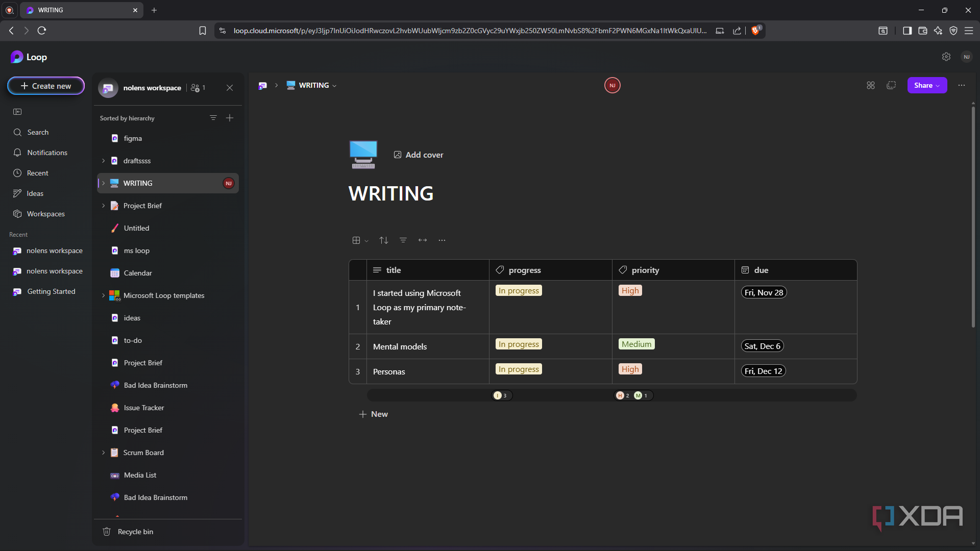Click the fit-width arrows icon above table
The width and height of the screenshot is (980, 551).
[423, 240]
